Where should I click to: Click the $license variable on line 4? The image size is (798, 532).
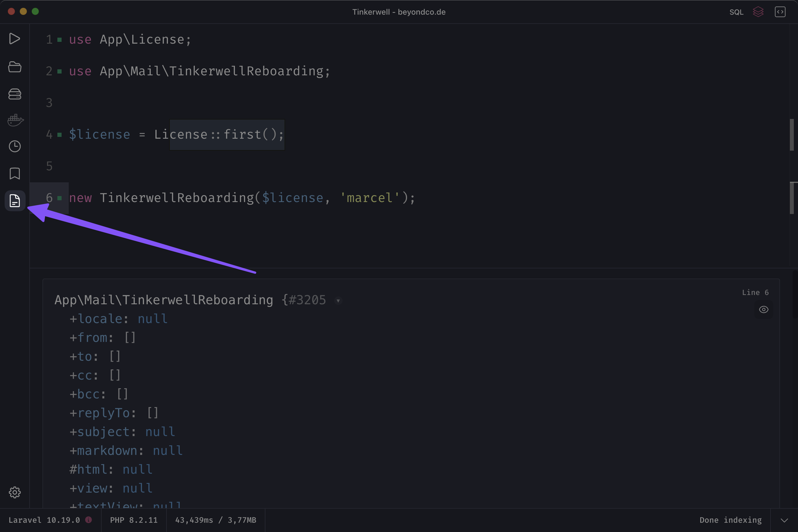pos(100,135)
